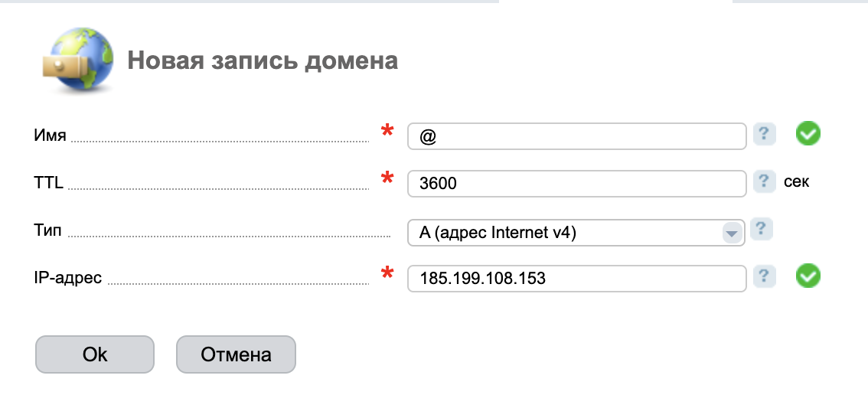Show help for the Тип field

coord(761,229)
